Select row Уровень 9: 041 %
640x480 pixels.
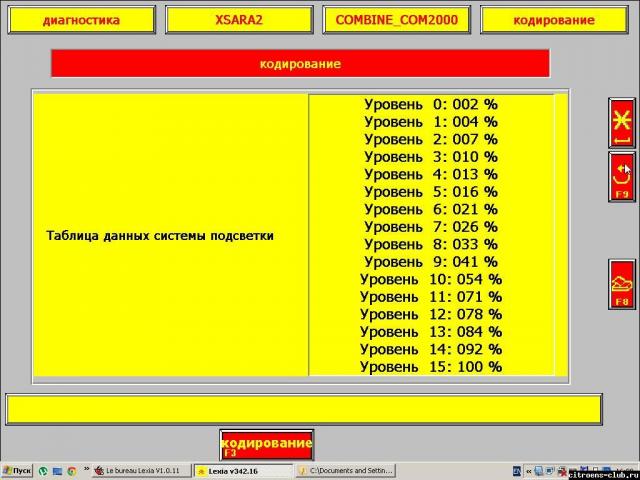431,262
